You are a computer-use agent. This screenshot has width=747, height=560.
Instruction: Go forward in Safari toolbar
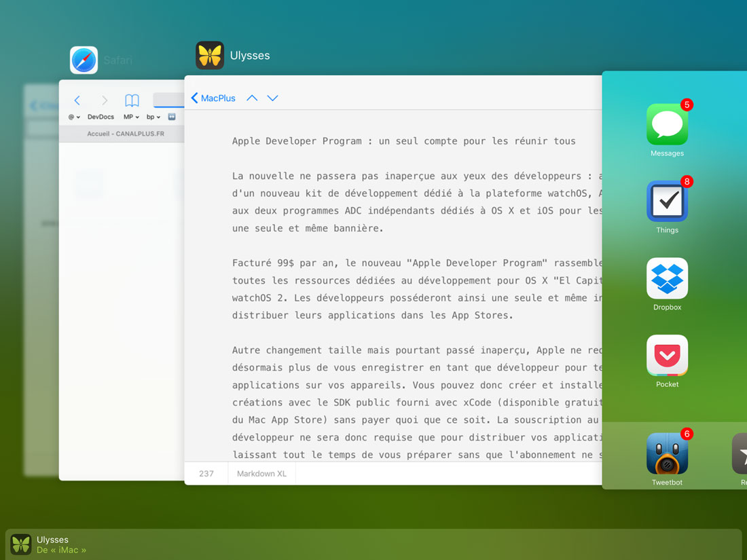[105, 100]
